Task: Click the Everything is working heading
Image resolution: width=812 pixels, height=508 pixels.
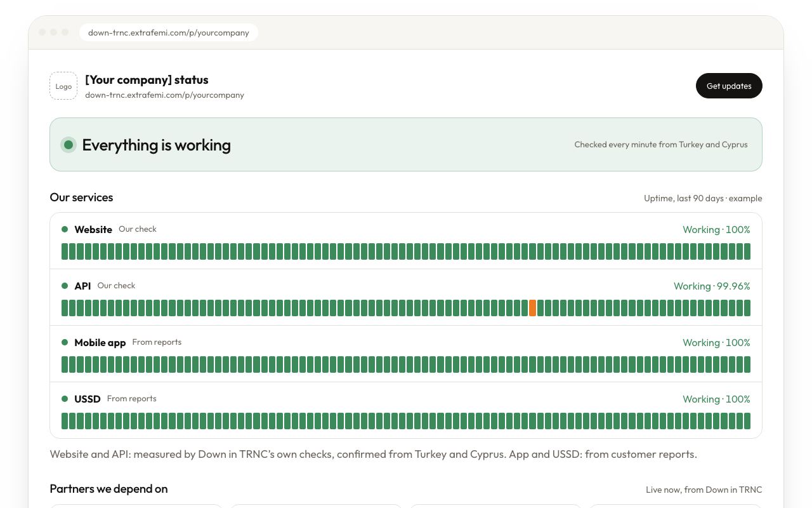Action: 156,145
